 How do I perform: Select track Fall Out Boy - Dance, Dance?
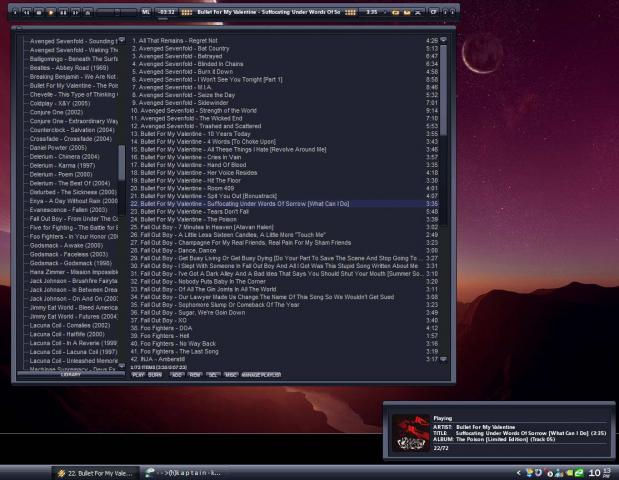284,251
